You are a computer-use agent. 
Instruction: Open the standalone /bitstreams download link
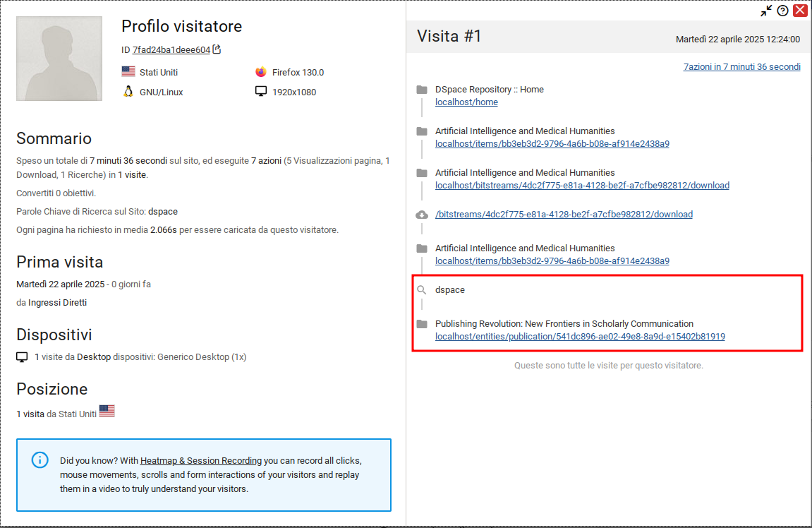click(564, 215)
